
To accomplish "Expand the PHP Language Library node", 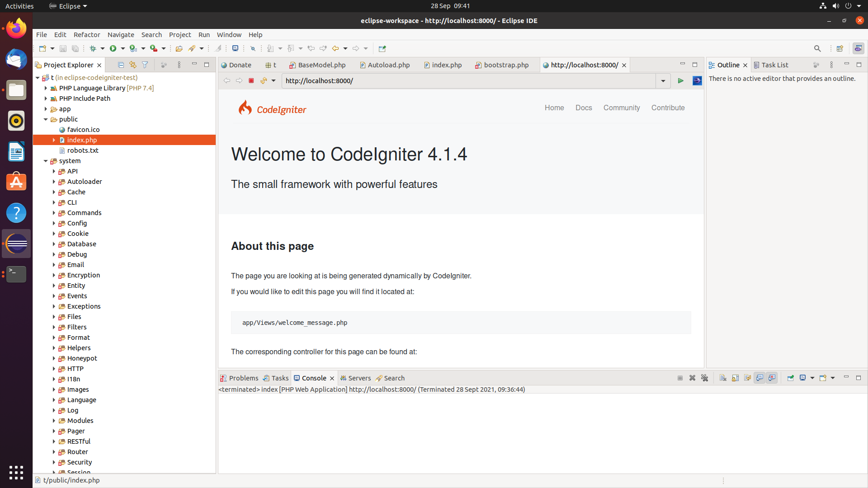I will [x=46, y=88].
